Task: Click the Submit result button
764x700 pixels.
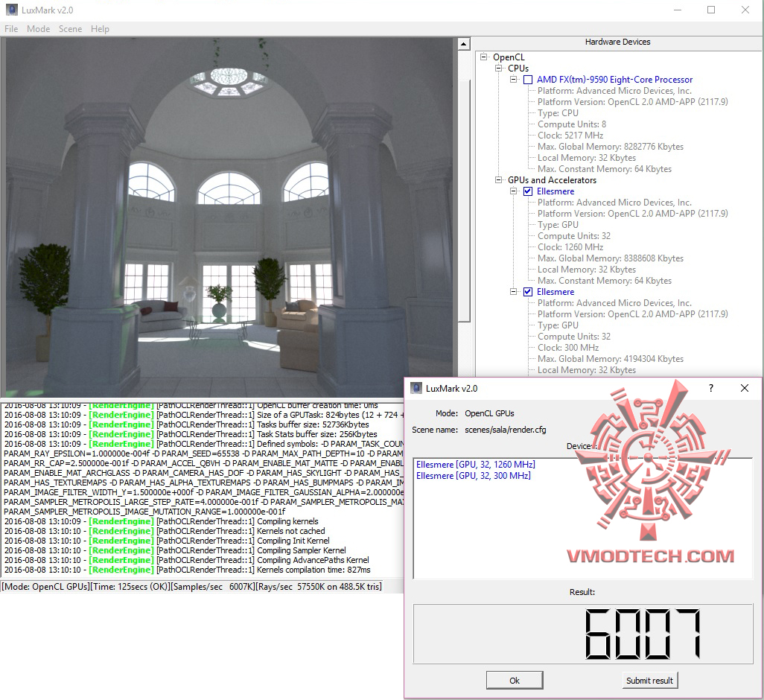Action: (x=649, y=681)
